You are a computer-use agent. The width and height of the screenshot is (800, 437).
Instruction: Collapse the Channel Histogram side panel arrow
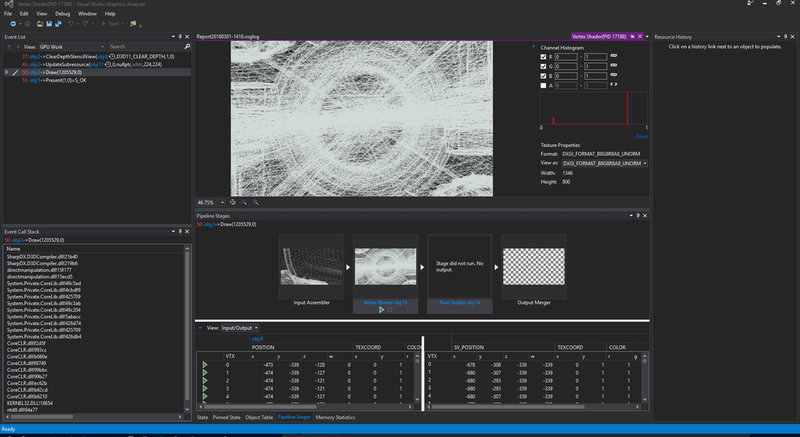[534, 47]
